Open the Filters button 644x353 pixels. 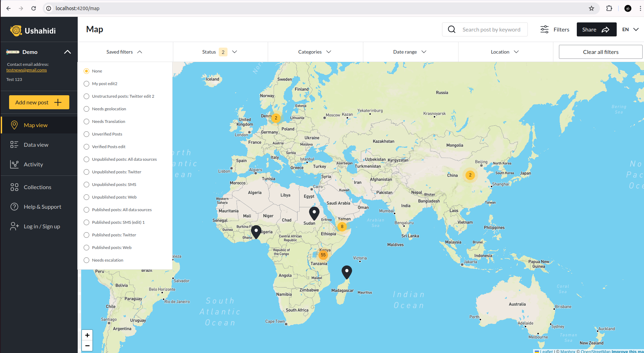tap(555, 29)
